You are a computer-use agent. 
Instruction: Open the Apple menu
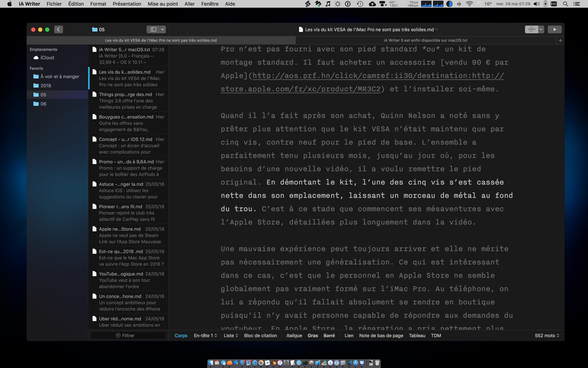click(x=10, y=4)
